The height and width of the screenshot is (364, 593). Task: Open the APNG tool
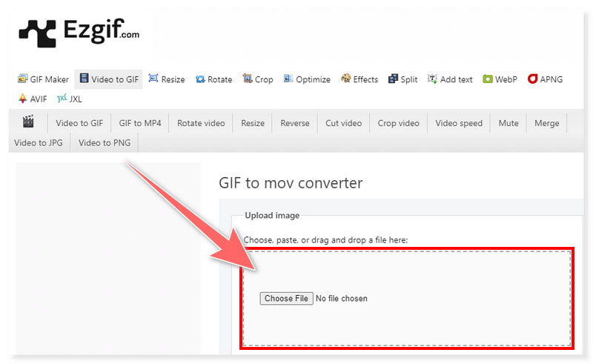[x=545, y=79]
